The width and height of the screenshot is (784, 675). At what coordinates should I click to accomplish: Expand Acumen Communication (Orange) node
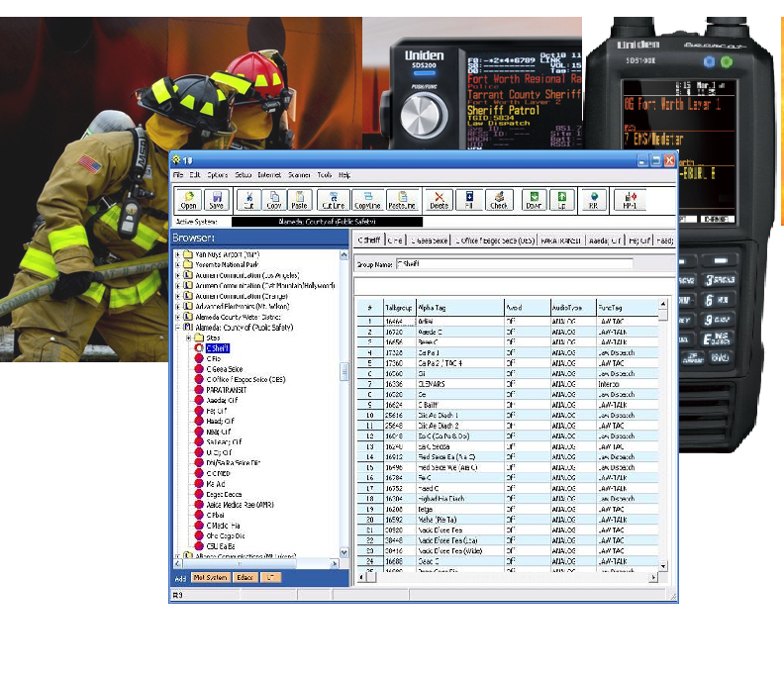click(x=177, y=297)
